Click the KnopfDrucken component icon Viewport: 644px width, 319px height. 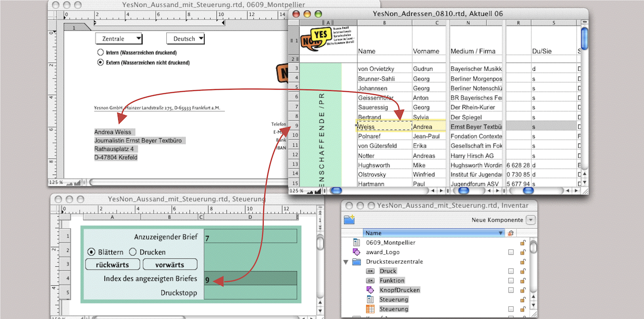pos(370,290)
